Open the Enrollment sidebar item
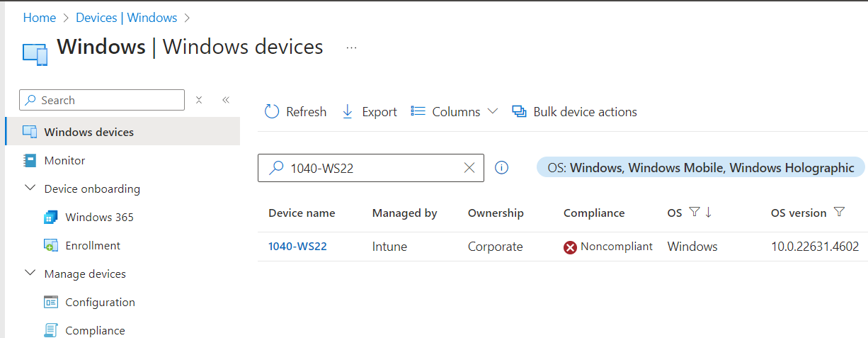Viewport: 868px width, 338px height. 92,245
